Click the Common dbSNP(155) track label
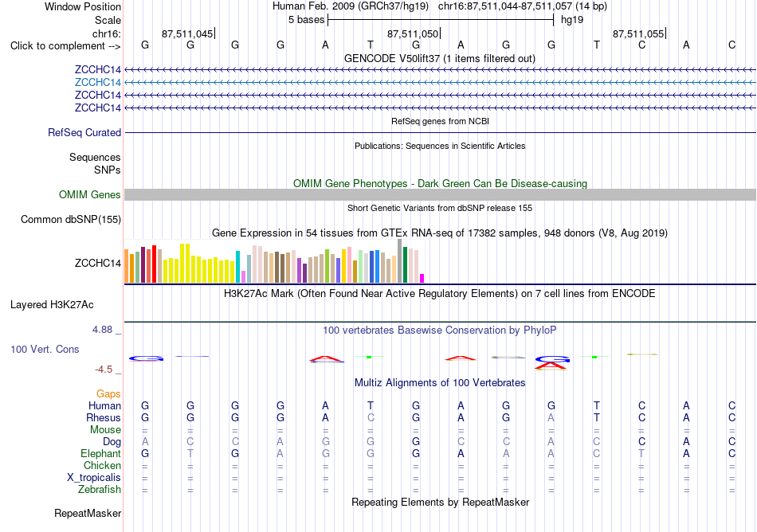The height and width of the screenshot is (532, 757). click(x=70, y=220)
